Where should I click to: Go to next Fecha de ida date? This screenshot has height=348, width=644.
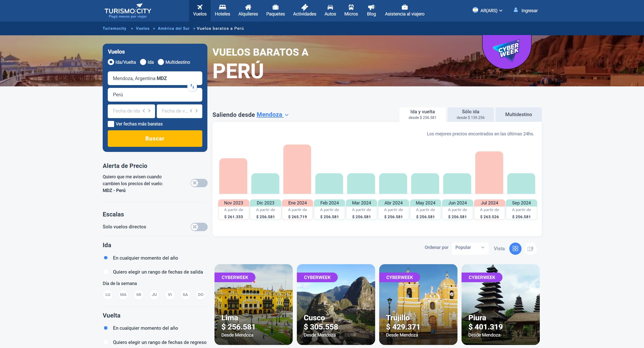pyautogui.click(x=149, y=111)
